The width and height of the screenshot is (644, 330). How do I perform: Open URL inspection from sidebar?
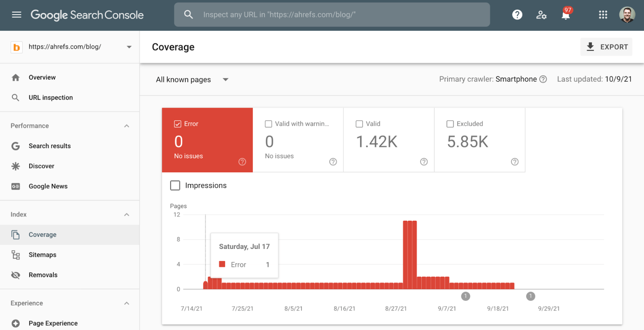(51, 98)
